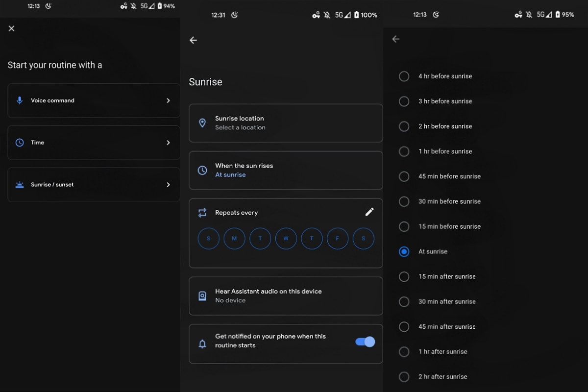Tap the back arrow on Sunrise screen
The height and width of the screenshot is (392, 588).
pyautogui.click(x=194, y=40)
